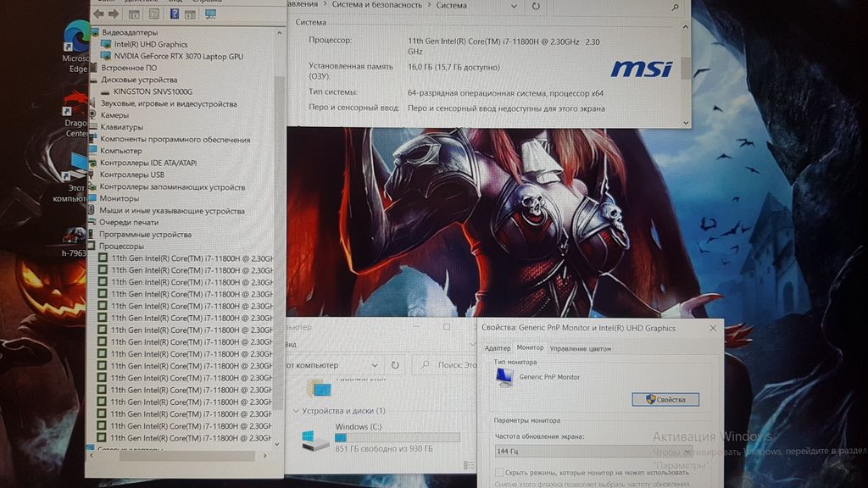868x488 pixels.
Task: Open the Управление цветом tab
Action: click(x=580, y=348)
